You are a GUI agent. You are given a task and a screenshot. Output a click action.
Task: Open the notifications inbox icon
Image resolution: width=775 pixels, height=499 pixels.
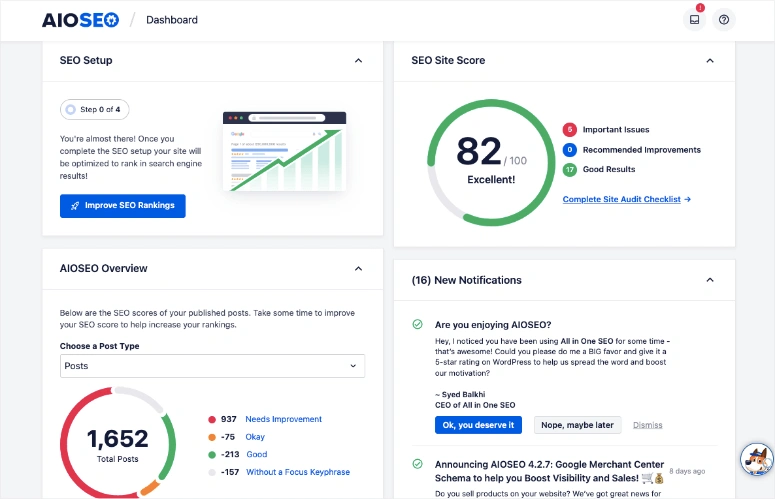point(694,20)
